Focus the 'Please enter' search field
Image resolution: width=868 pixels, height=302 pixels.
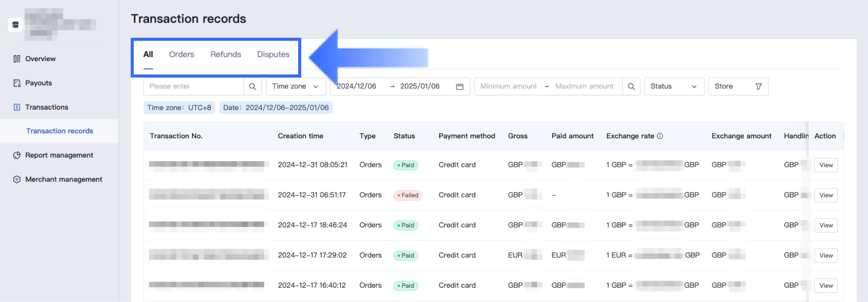click(194, 87)
